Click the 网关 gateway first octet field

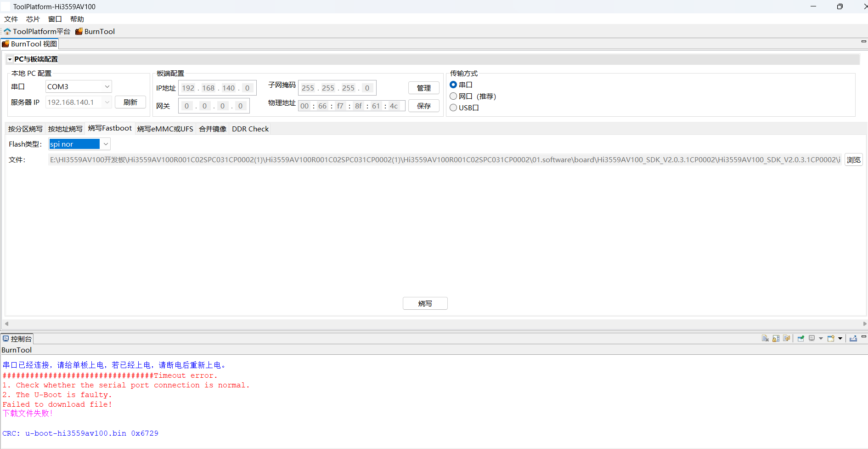coord(186,106)
